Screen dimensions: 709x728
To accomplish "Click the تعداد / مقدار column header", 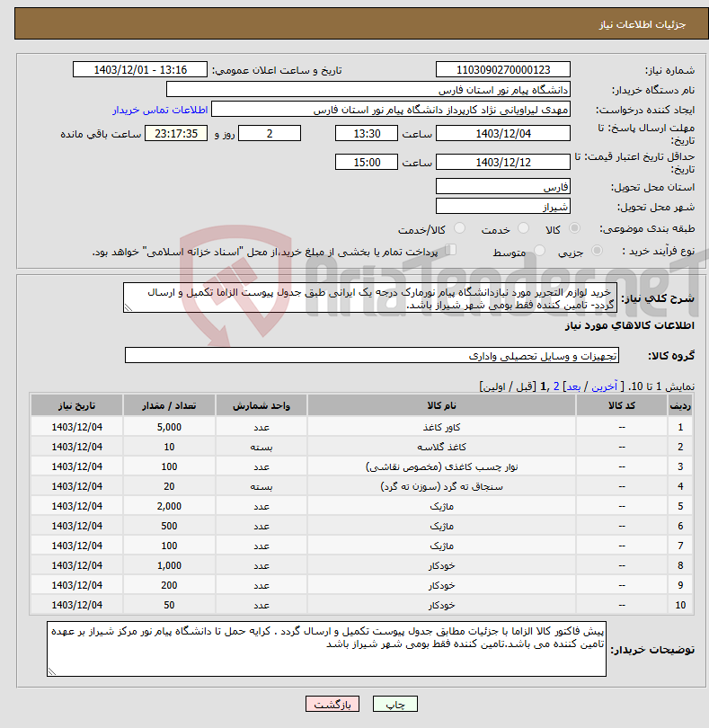I will pos(169,405).
